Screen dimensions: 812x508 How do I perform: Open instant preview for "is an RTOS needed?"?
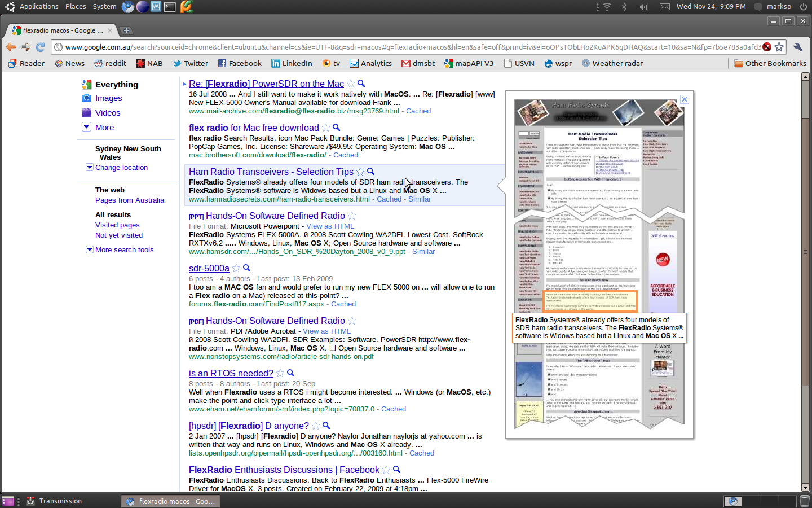(x=290, y=374)
